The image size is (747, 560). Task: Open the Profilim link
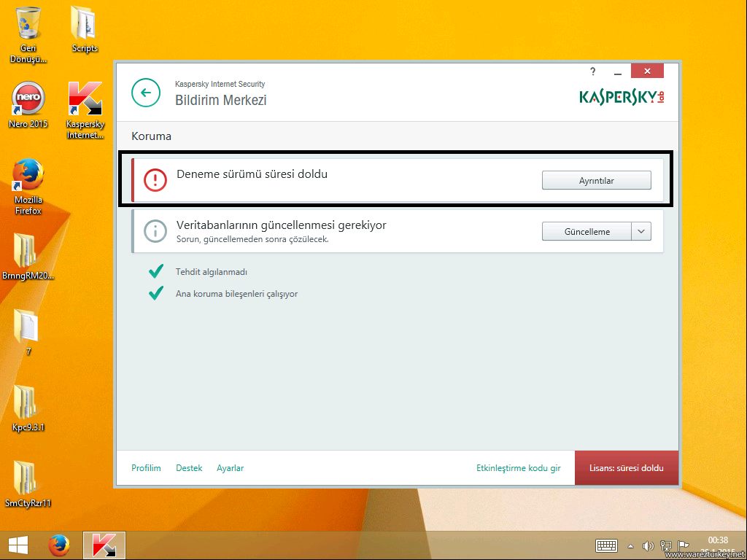(x=146, y=468)
